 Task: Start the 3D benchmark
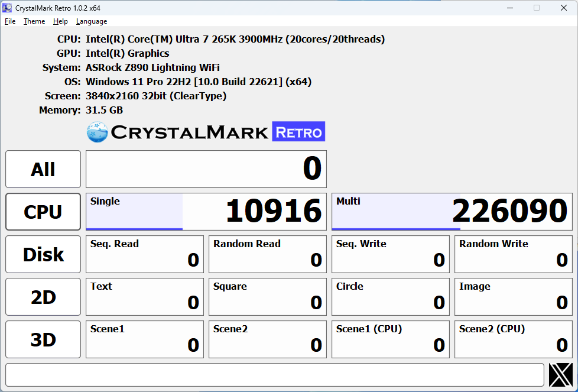[x=43, y=339]
